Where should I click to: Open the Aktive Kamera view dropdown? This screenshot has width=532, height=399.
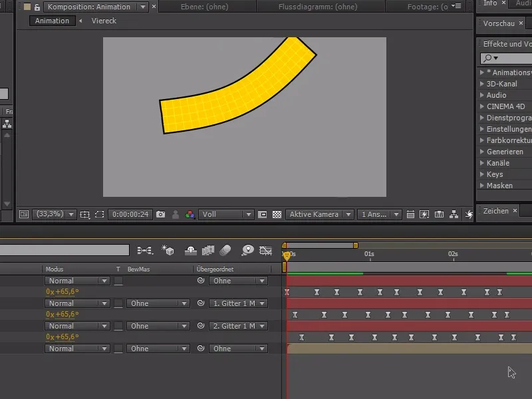(x=320, y=214)
